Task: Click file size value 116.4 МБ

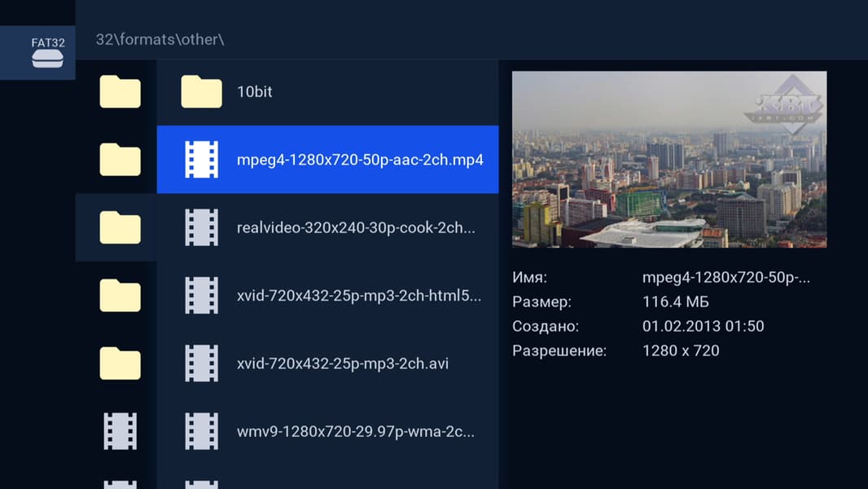Action: (675, 302)
